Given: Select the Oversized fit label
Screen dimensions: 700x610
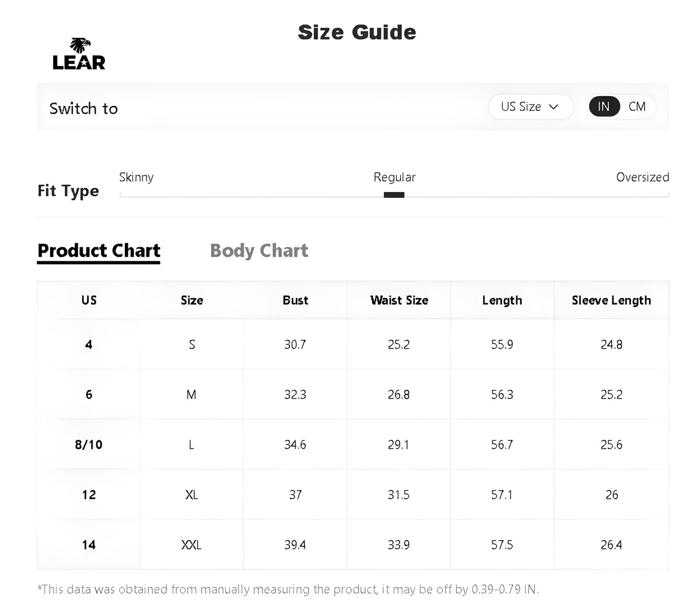Looking at the screenshot, I should coord(642,177).
